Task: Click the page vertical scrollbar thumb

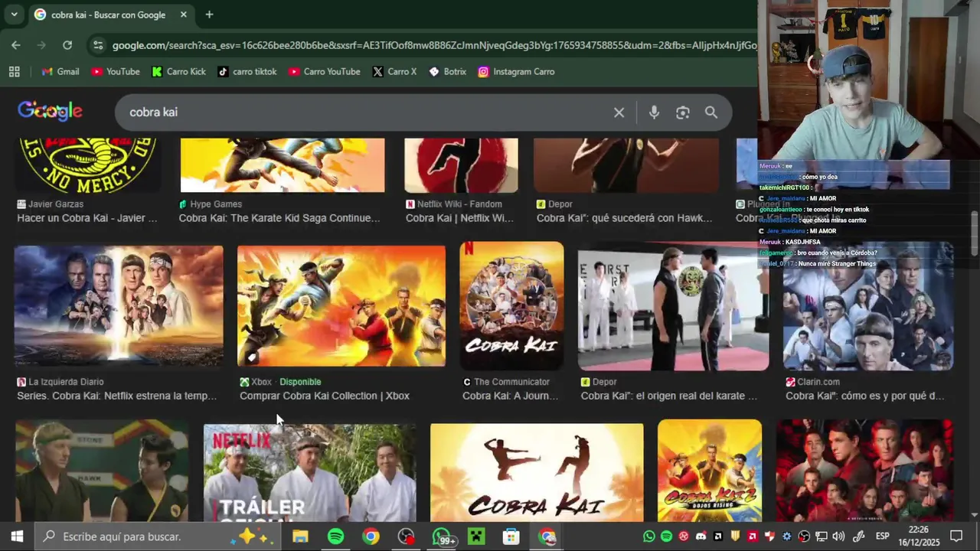Action: coord(974,232)
